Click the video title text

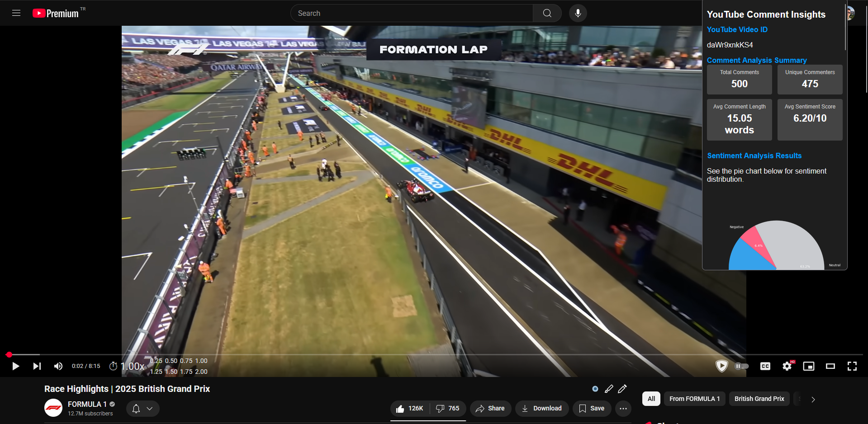tap(127, 389)
